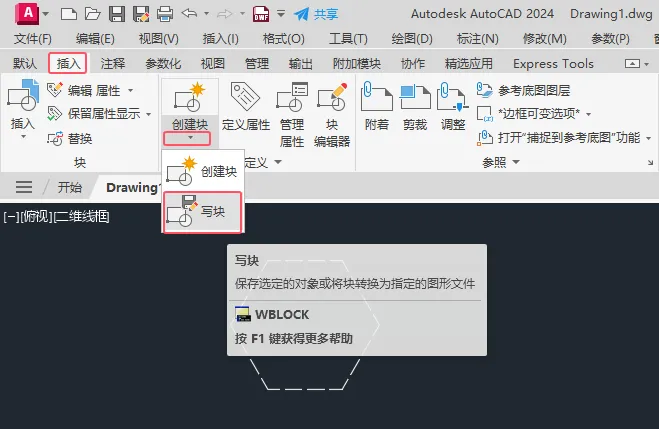Expand the 保留属性显示 dropdown arrow

[x=148, y=114]
